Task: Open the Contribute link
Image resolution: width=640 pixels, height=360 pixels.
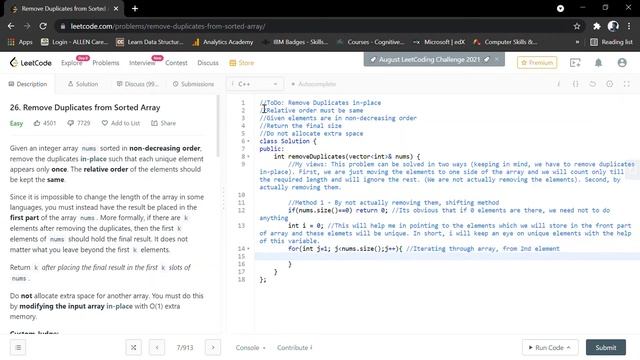Action: [294, 348]
